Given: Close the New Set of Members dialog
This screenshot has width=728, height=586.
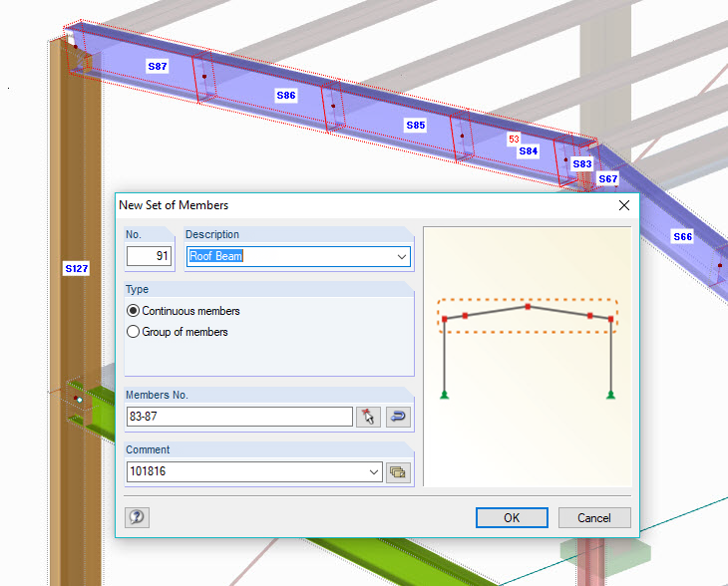Looking at the screenshot, I should 624,205.
